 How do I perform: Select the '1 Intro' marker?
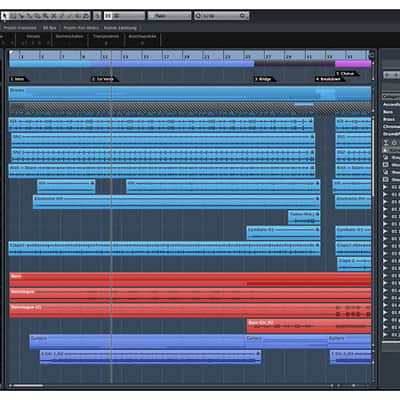coord(19,79)
